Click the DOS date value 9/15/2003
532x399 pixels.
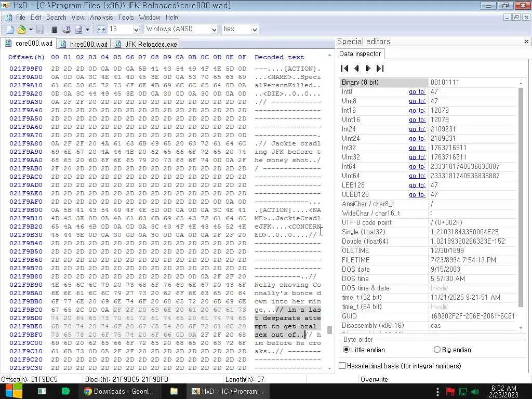click(445, 270)
